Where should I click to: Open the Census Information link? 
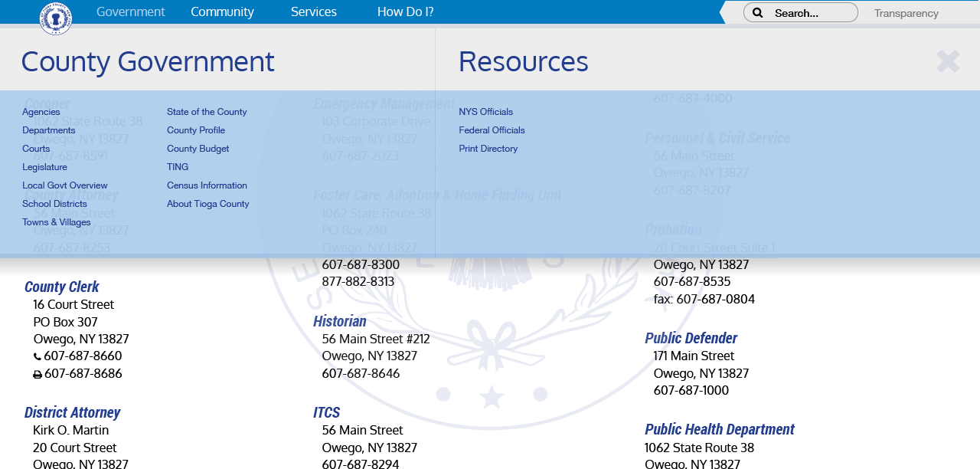(207, 185)
